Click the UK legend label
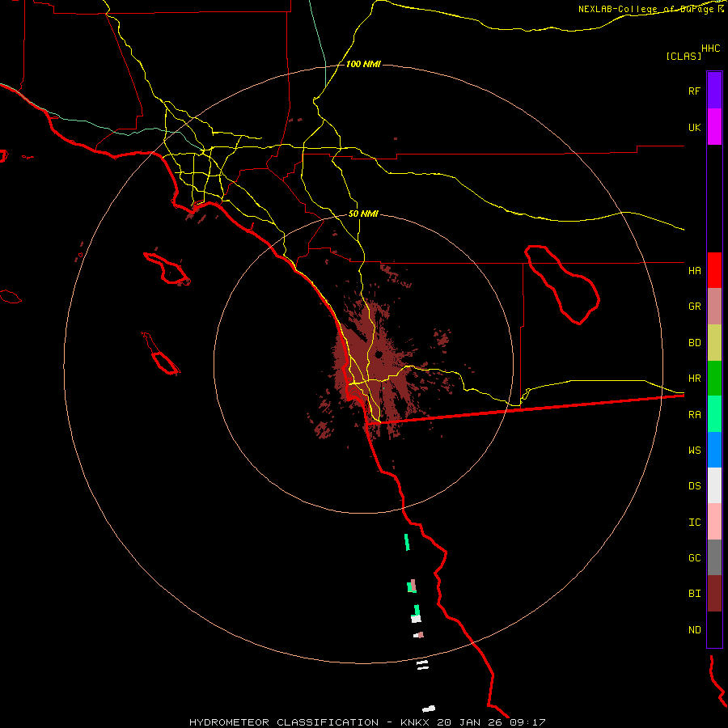The height and width of the screenshot is (728, 728). pos(694,127)
